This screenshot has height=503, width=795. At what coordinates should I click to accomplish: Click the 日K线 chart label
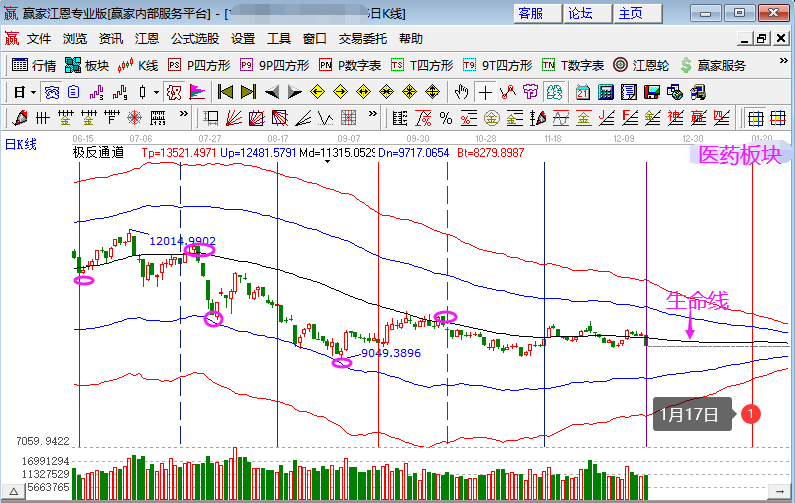pos(21,145)
